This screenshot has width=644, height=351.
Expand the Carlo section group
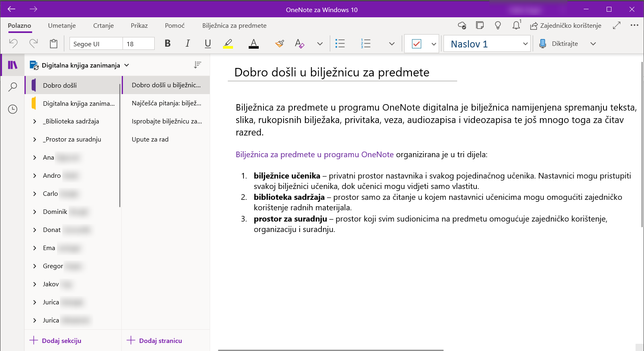pyautogui.click(x=35, y=194)
